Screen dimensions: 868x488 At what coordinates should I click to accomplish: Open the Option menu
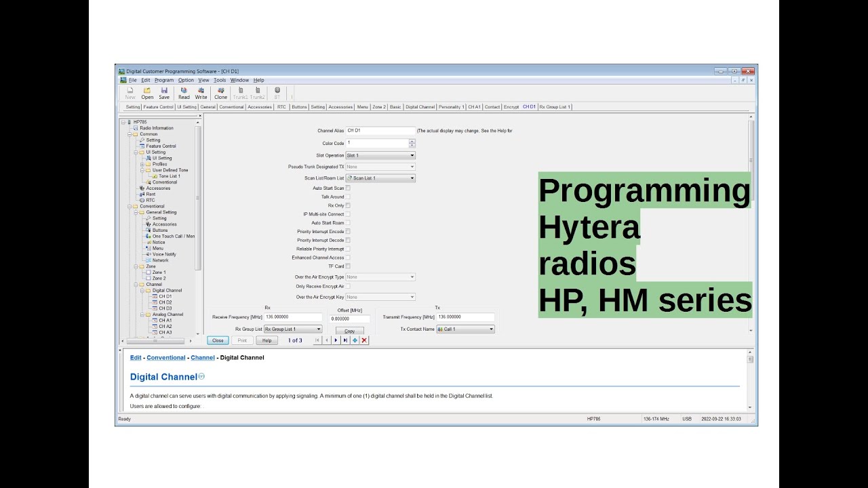pos(186,80)
